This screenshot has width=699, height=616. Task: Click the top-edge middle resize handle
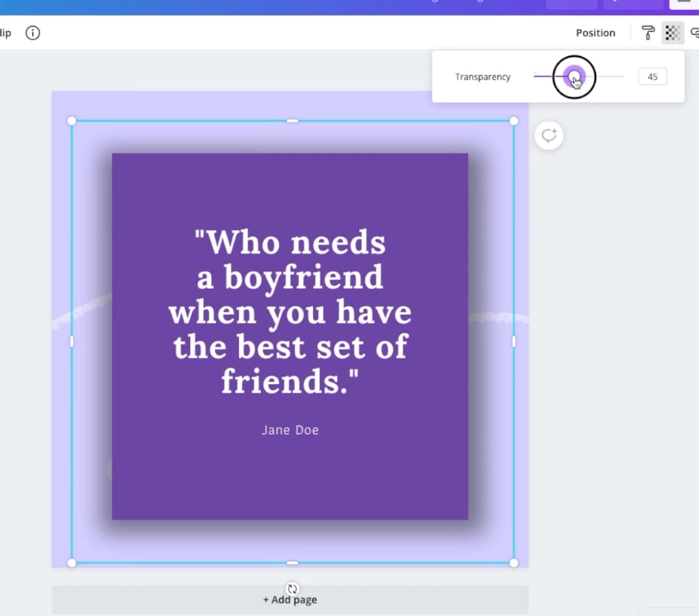click(292, 121)
